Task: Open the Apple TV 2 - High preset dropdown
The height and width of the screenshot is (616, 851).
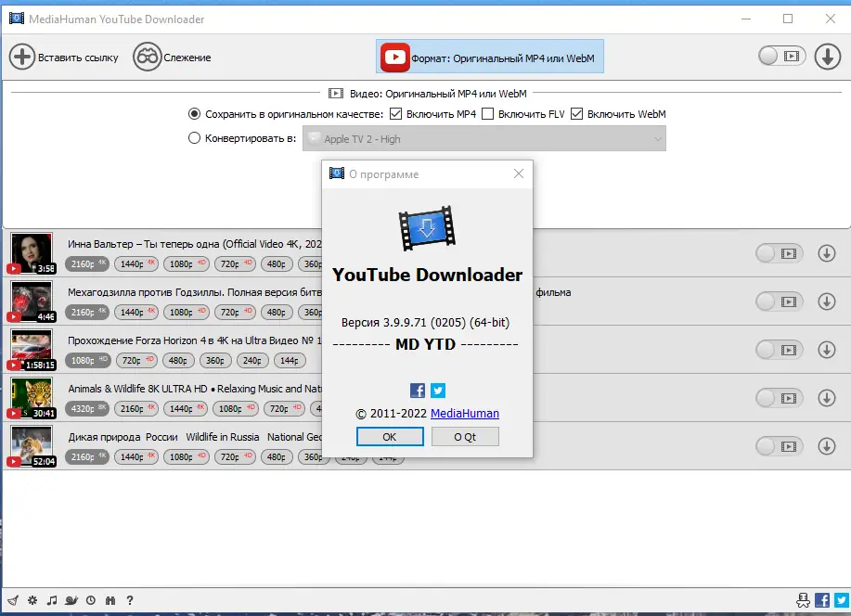Action: pos(484,137)
